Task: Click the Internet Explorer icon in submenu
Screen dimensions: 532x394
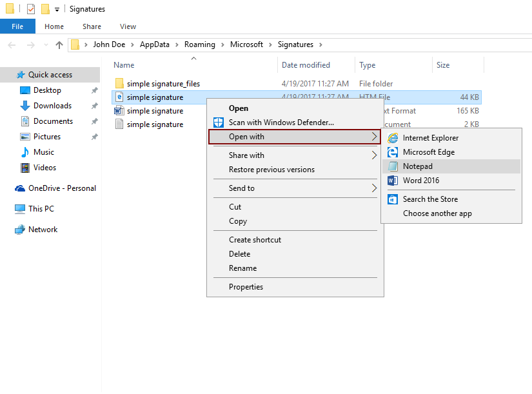Action: [x=393, y=138]
